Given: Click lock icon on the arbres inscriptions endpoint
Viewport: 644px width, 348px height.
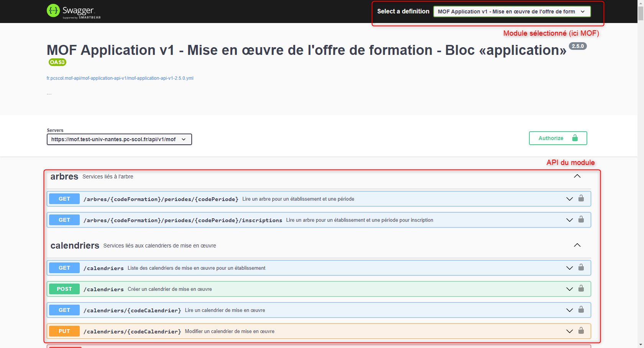Looking at the screenshot, I should [581, 219].
